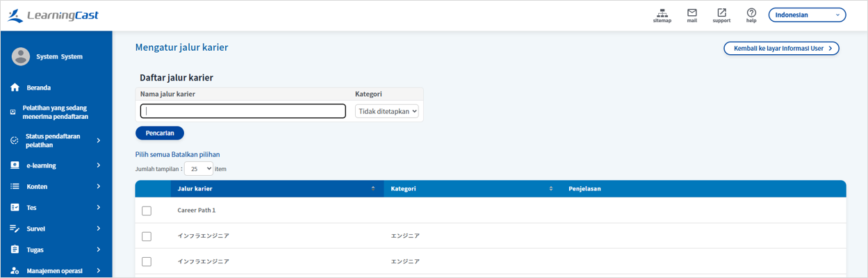
Task: Tick the second row checkbox
Action: 147,236
